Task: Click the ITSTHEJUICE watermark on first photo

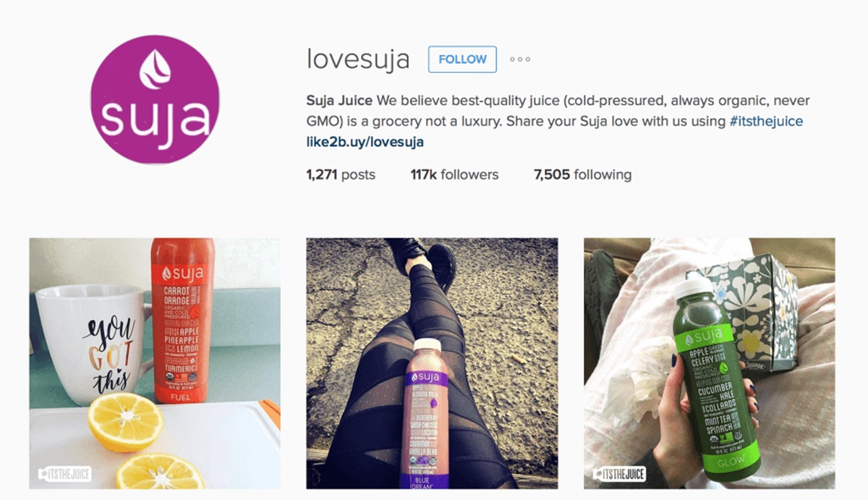Action: click(x=64, y=475)
